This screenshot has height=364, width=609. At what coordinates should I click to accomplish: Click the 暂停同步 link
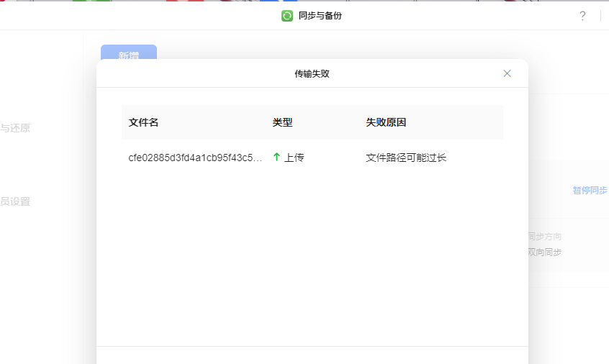click(590, 191)
